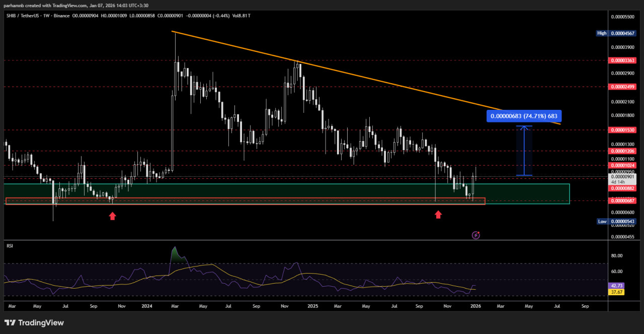Select the green support zone rectangle

click(528, 193)
